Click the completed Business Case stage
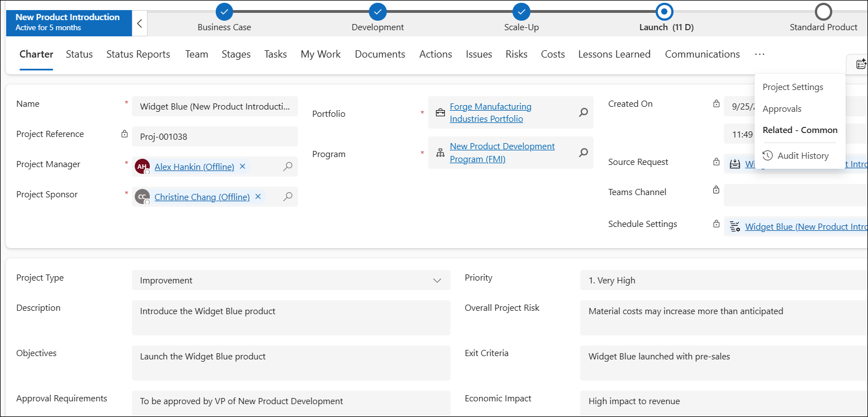The width and height of the screenshot is (868, 417). point(224,11)
